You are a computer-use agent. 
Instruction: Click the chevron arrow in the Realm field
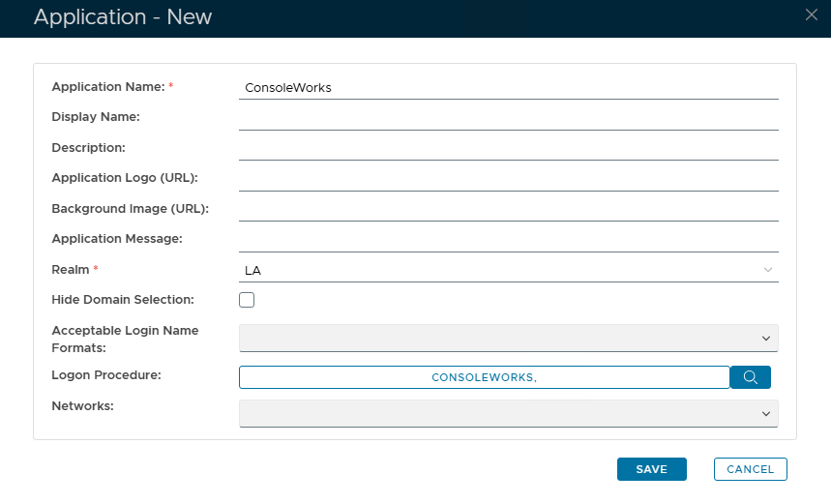(767, 270)
